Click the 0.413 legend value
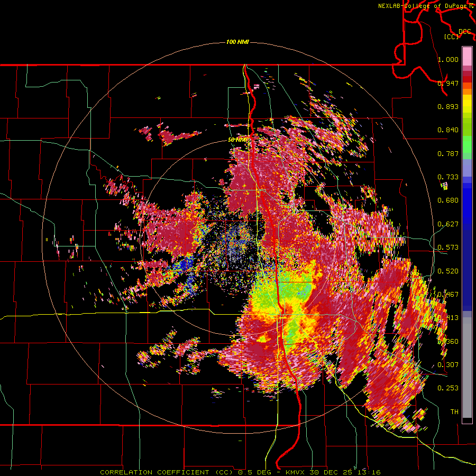Image resolution: width=476 pixels, height=476 pixels. [448, 317]
